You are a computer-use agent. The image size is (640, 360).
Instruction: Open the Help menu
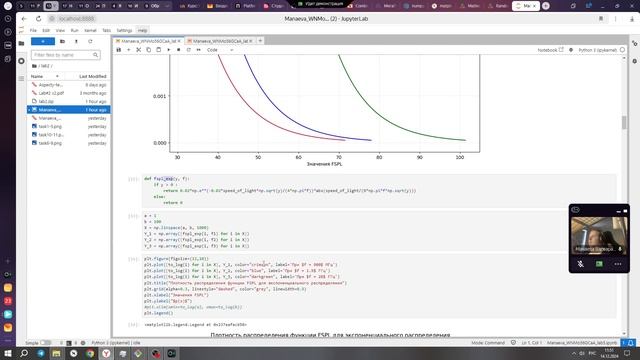[142, 30]
